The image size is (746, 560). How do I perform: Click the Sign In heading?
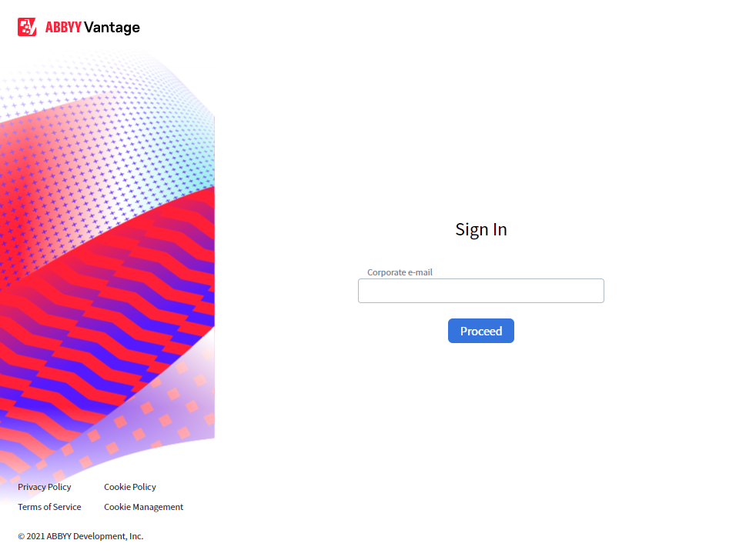(x=480, y=229)
